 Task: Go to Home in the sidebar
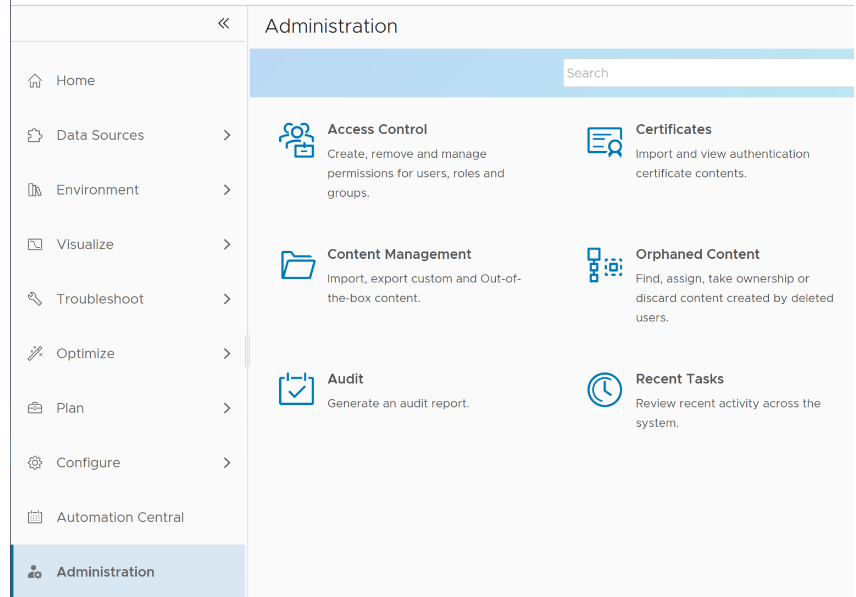pyautogui.click(x=75, y=81)
